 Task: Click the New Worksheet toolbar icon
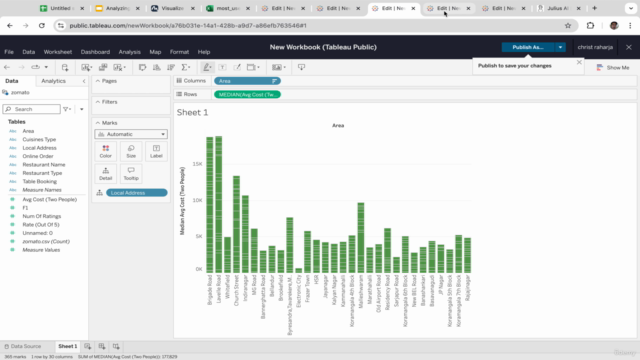[85, 67]
